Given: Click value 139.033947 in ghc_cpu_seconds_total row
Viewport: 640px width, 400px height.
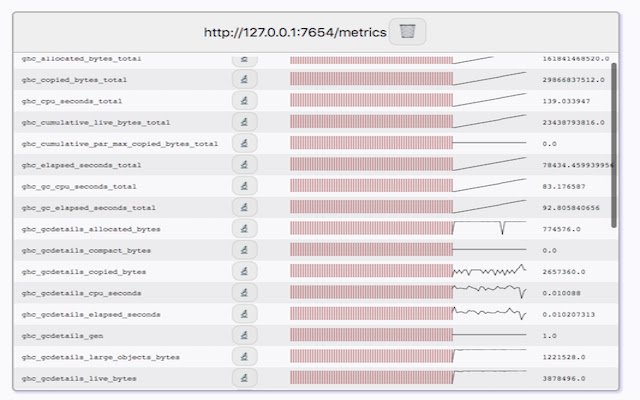Looking at the screenshot, I should 566,101.
